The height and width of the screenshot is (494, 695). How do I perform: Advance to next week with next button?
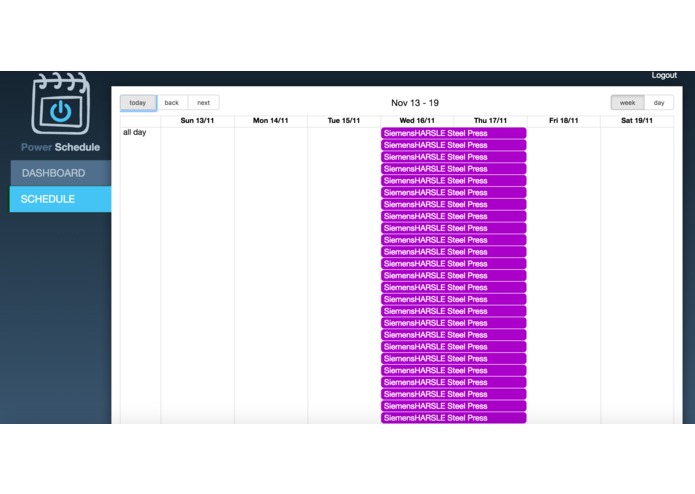click(203, 103)
